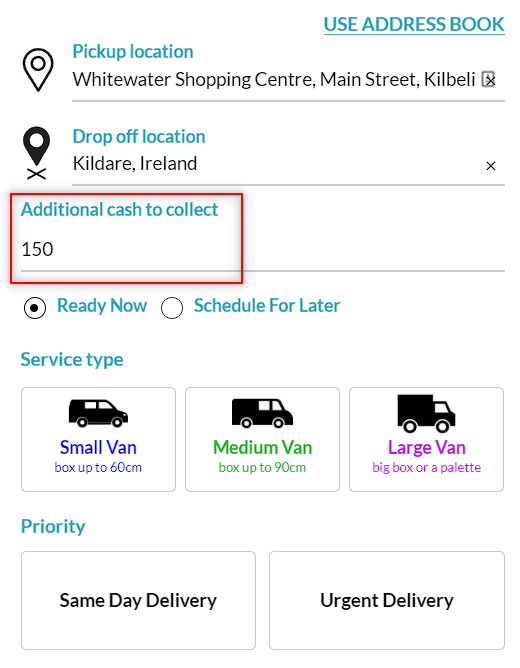Image resolution: width=520 pixels, height=668 pixels.
Task: Click the drop off location input
Action: tap(277, 164)
